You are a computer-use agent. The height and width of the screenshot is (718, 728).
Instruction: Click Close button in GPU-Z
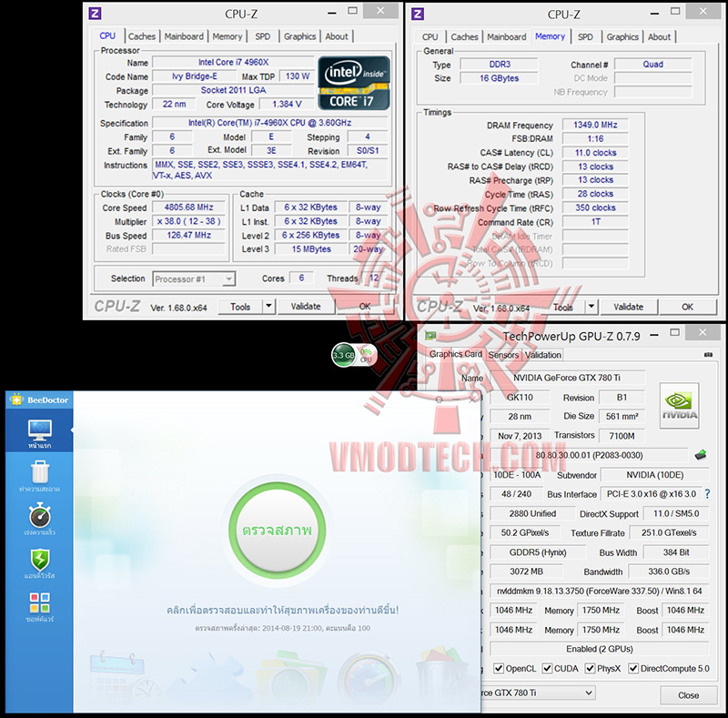[x=688, y=695]
